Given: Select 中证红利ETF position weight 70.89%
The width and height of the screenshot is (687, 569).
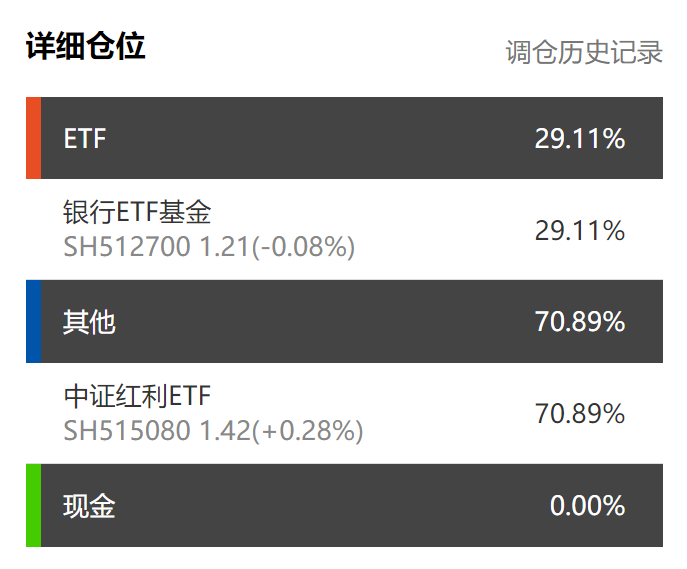Looking at the screenshot, I should pos(579,414).
